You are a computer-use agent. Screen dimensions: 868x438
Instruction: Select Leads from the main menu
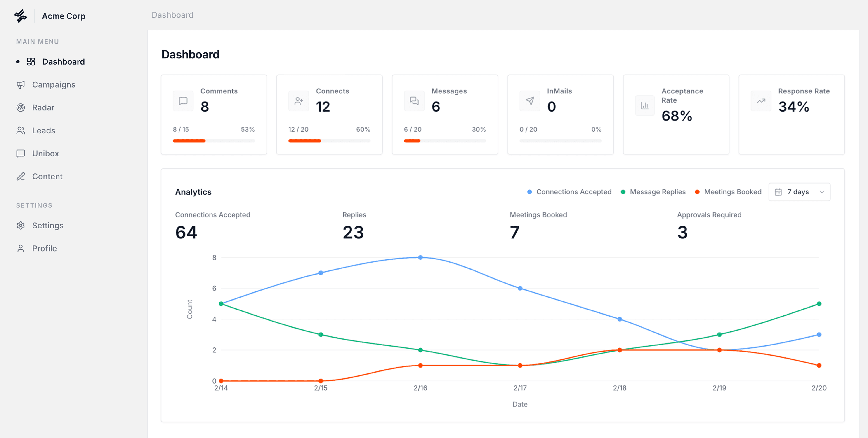point(43,130)
